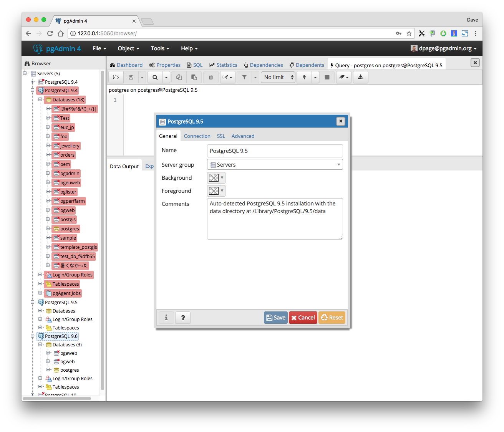Click the Save button in dialog

[x=275, y=318]
